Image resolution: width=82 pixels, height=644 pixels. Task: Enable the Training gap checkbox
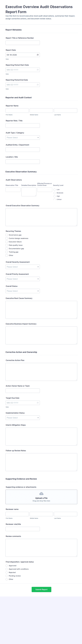click(7, 252)
